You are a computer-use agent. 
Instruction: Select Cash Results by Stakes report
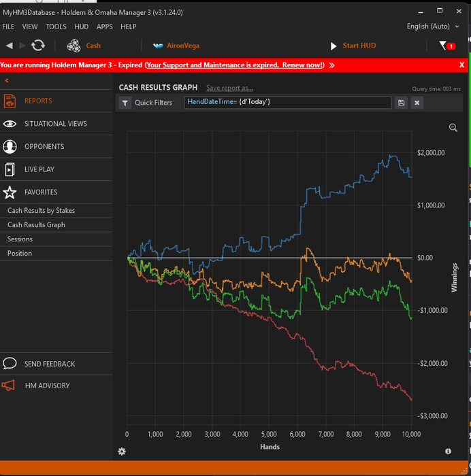coord(41,211)
